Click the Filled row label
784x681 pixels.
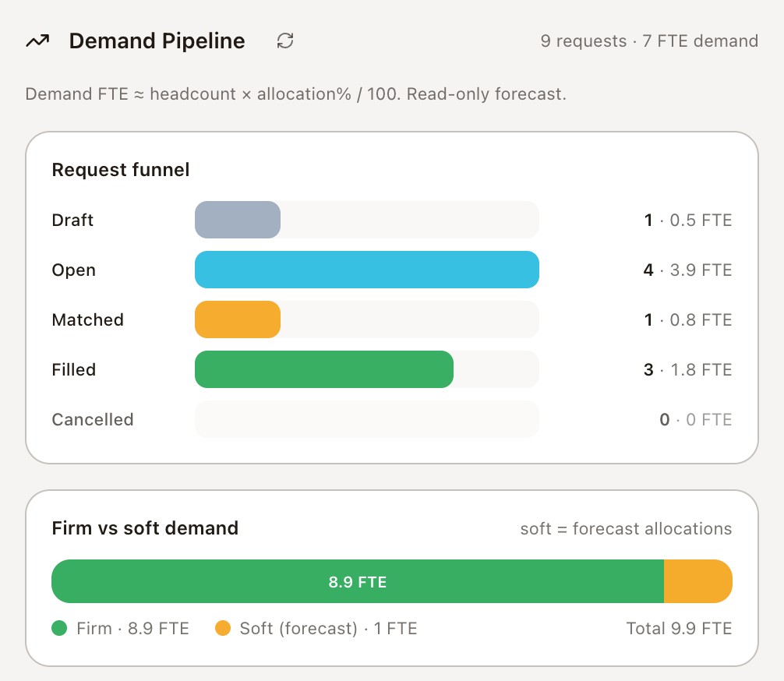[x=73, y=370]
